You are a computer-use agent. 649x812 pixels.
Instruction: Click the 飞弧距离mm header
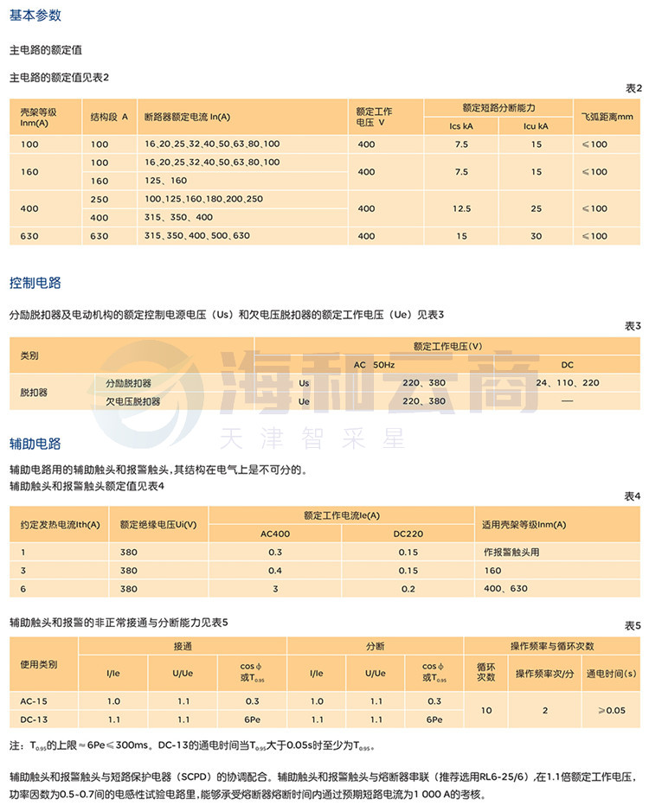[607, 117]
